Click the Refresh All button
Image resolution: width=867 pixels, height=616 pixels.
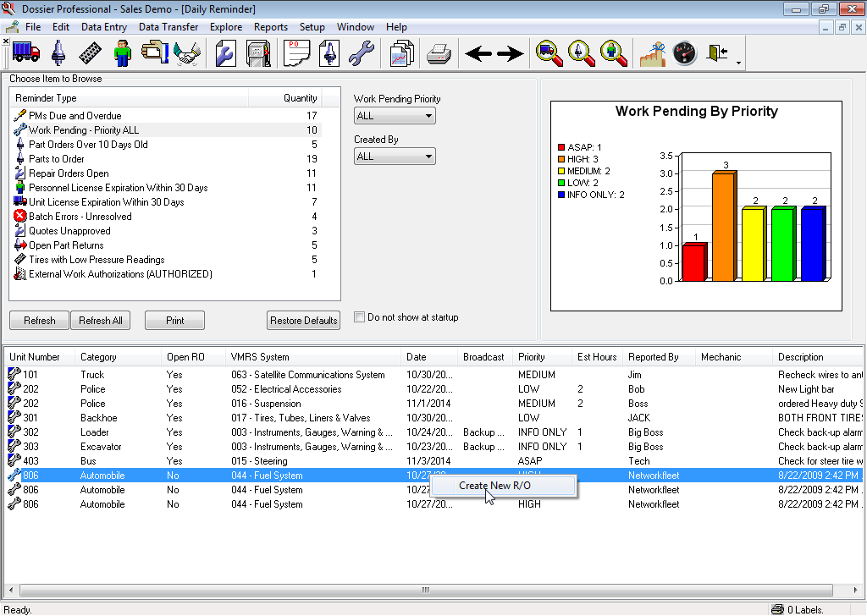pyautogui.click(x=100, y=320)
